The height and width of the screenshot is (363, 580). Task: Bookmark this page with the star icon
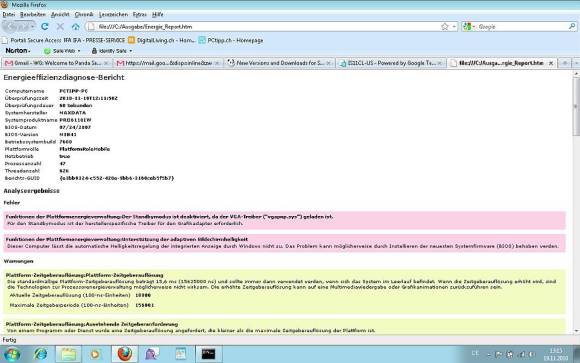[x=445, y=27]
